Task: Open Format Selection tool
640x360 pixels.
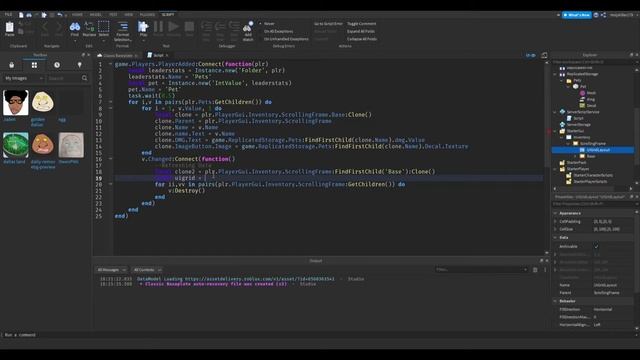Action: [122, 31]
